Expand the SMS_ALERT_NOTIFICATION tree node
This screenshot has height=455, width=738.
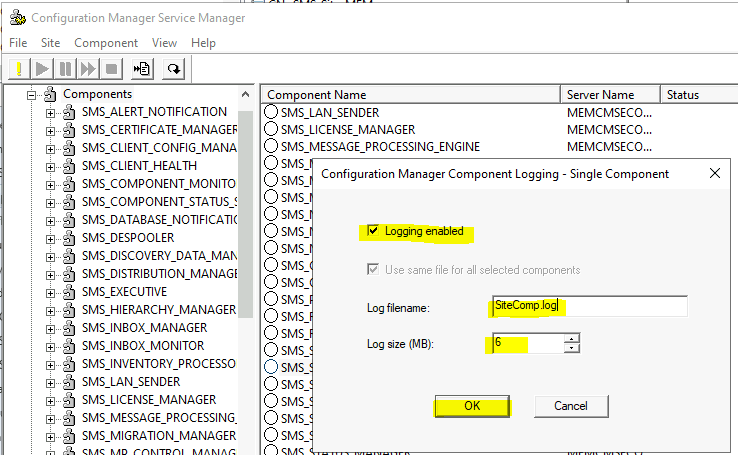click(50, 113)
